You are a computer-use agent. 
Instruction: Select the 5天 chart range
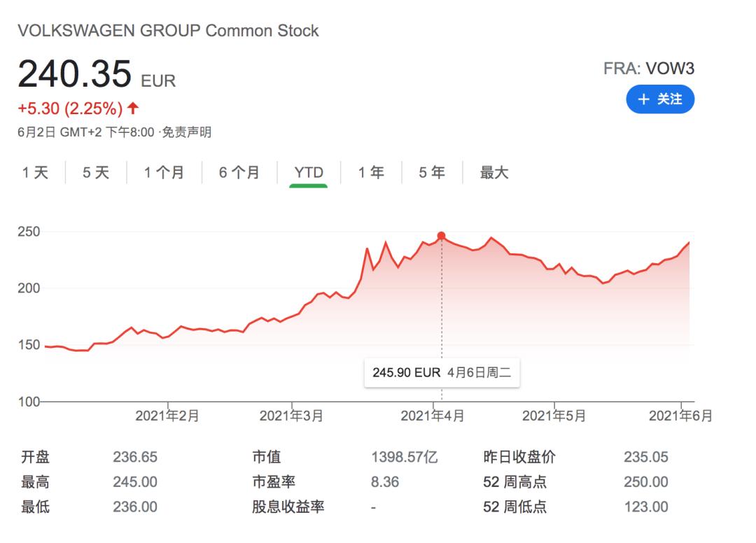tap(96, 172)
